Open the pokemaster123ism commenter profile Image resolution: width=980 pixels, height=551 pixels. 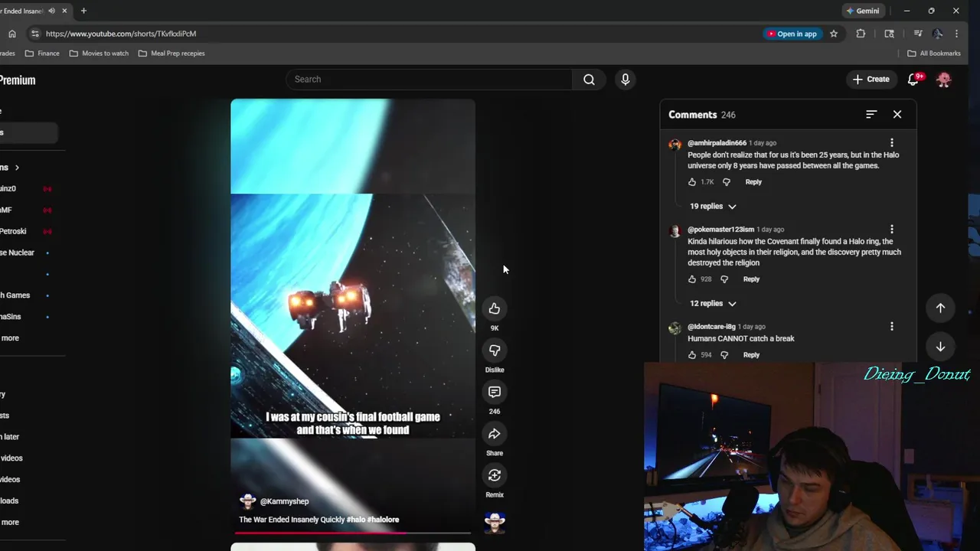720,230
